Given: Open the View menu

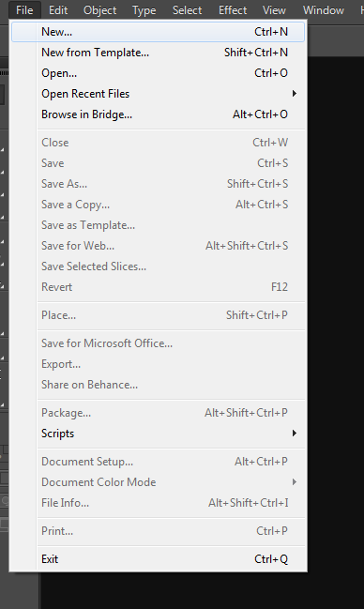Looking at the screenshot, I should coord(274,9).
